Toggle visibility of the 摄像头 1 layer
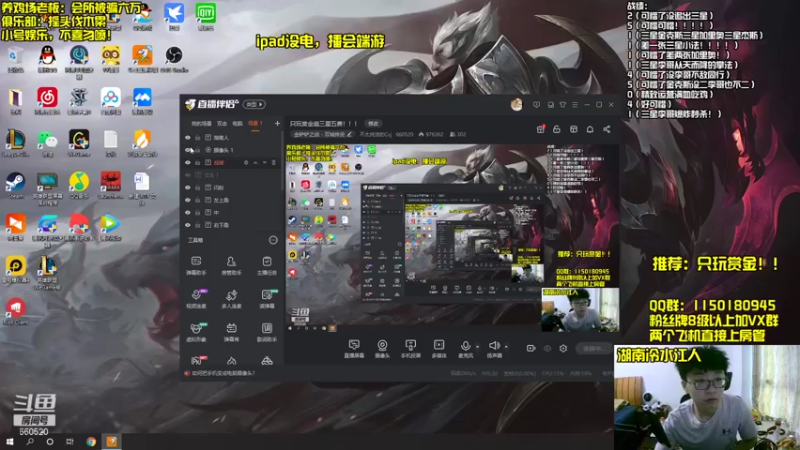800x450 pixels. pyautogui.click(x=188, y=150)
